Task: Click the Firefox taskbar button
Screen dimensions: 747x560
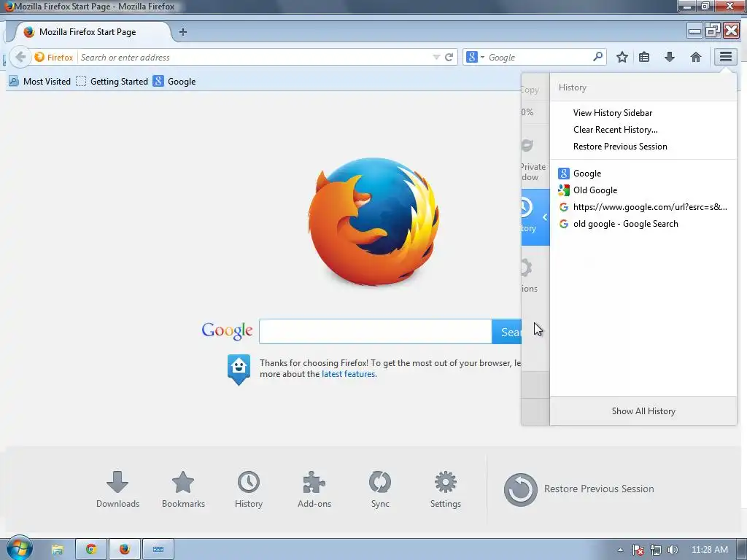Action: pos(125,550)
